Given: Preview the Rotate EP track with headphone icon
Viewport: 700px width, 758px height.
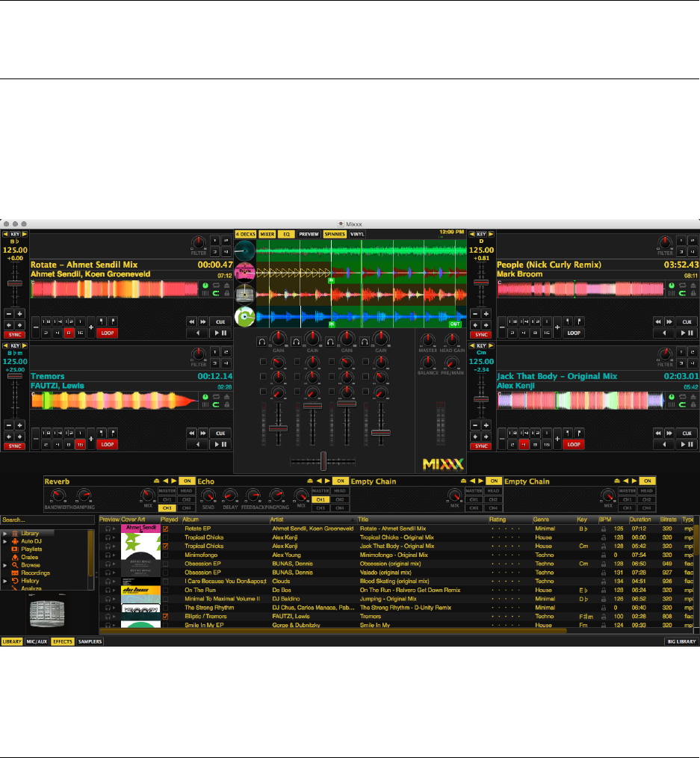Looking at the screenshot, I should click(x=108, y=529).
